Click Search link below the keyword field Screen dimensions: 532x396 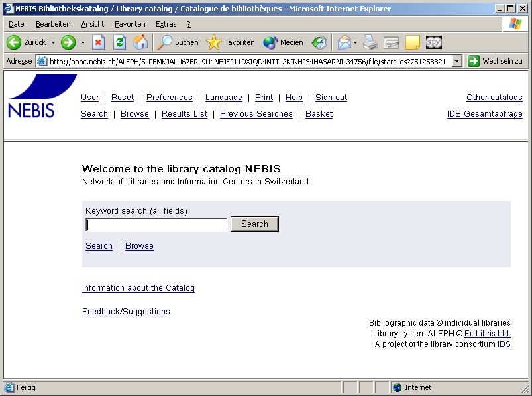(99, 246)
